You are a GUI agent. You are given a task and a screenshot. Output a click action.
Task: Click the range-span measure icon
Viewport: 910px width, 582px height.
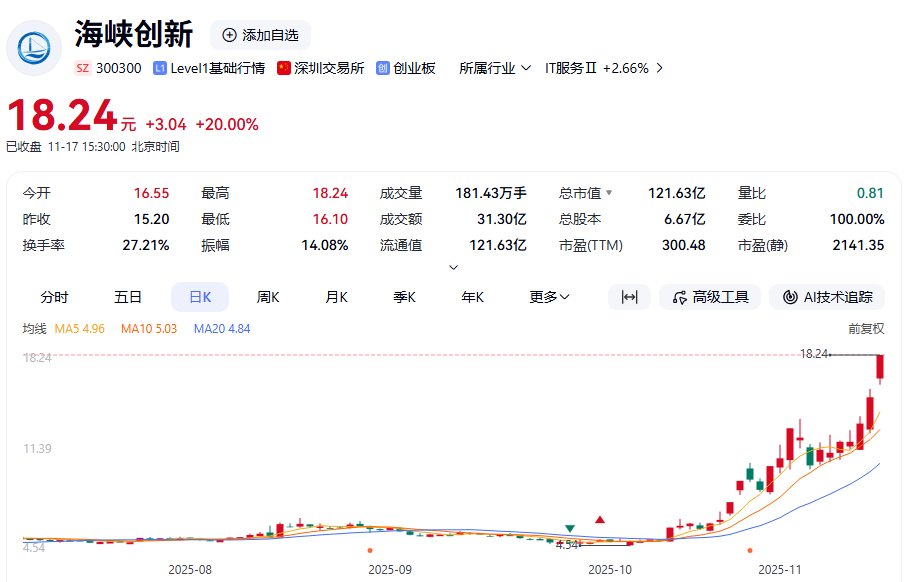[629, 297]
